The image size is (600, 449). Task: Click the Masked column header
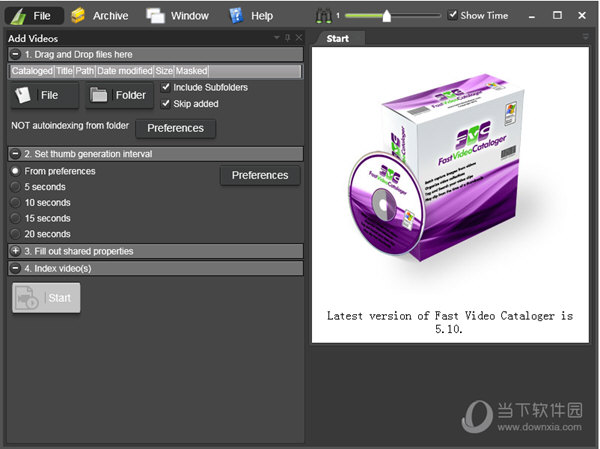pos(192,71)
